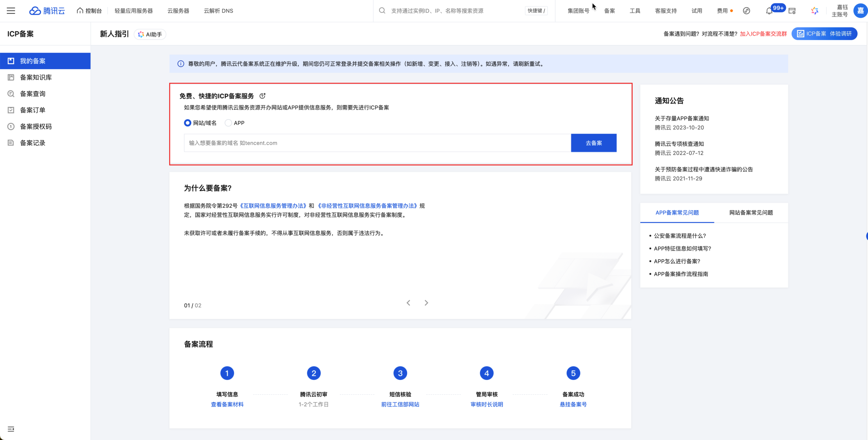868x440 pixels.
Task: Click the refresh icon beside ICP service title
Action: 262,96
